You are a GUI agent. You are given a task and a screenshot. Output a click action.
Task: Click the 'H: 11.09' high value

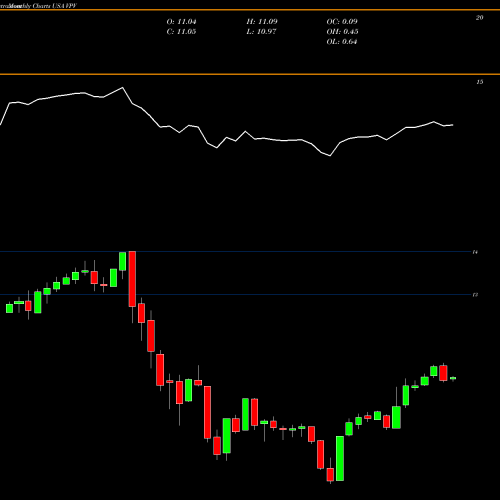(x=262, y=22)
